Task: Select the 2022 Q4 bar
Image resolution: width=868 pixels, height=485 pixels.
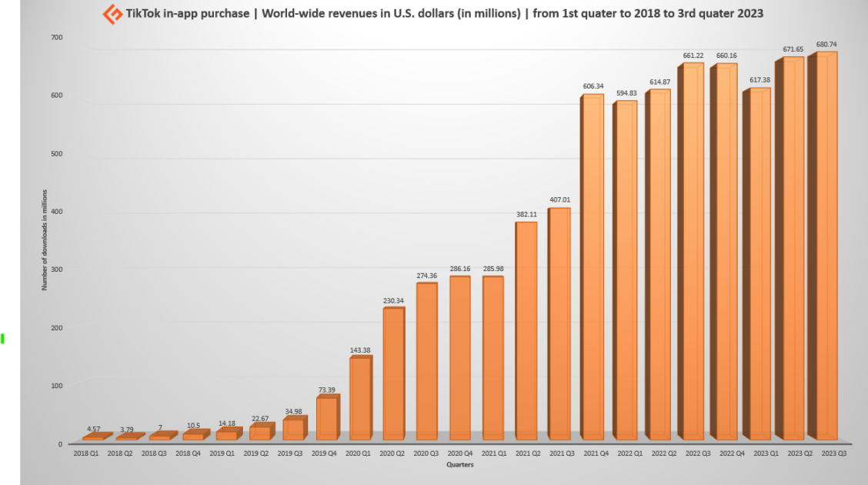Action: [724, 252]
